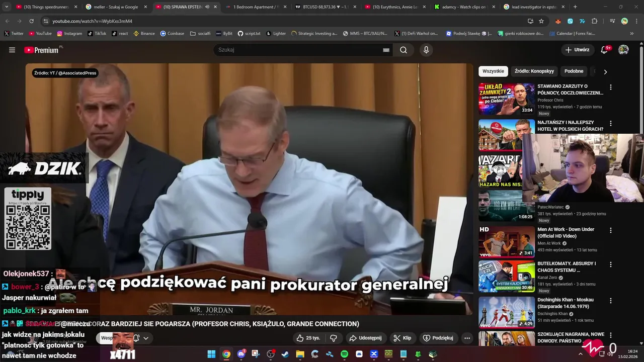This screenshot has height=362, width=644.
Task: Open Spotify from the taskbar
Action: click(x=344, y=354)
